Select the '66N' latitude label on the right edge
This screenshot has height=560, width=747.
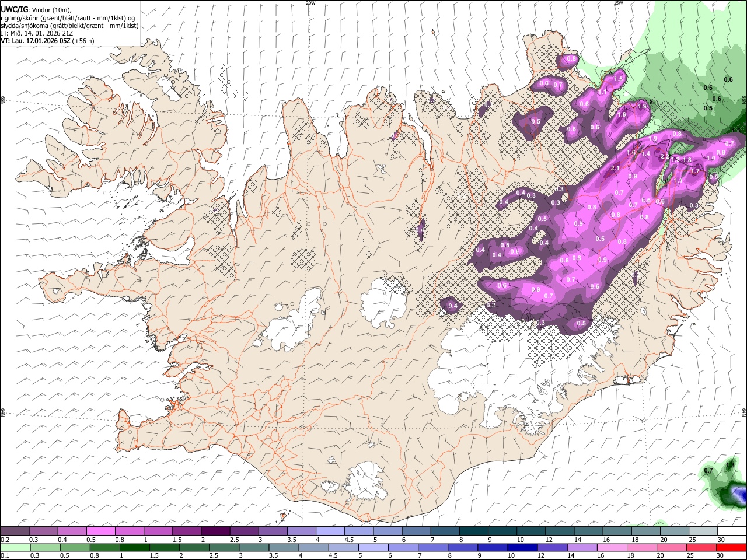coord(744,100)
